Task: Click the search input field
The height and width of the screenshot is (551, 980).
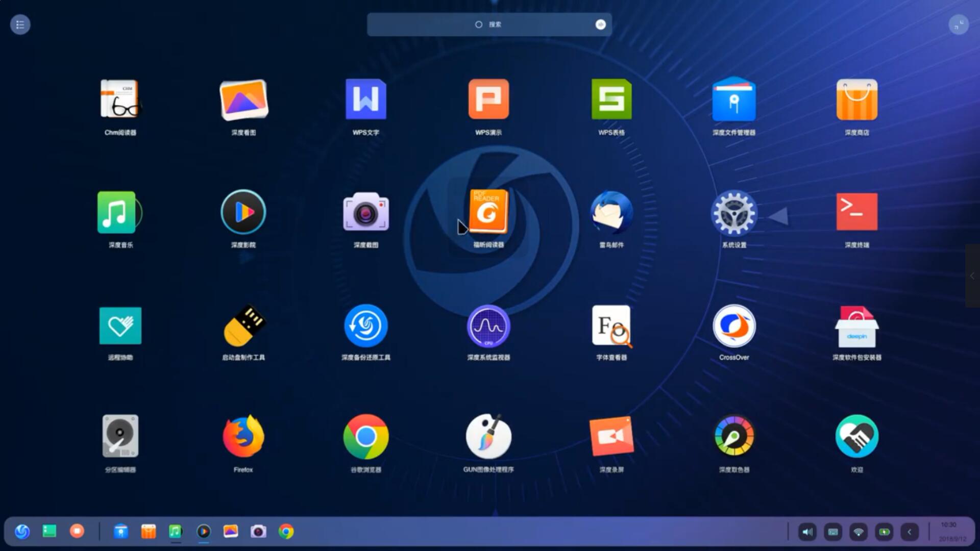Action: tap(489, 24)
